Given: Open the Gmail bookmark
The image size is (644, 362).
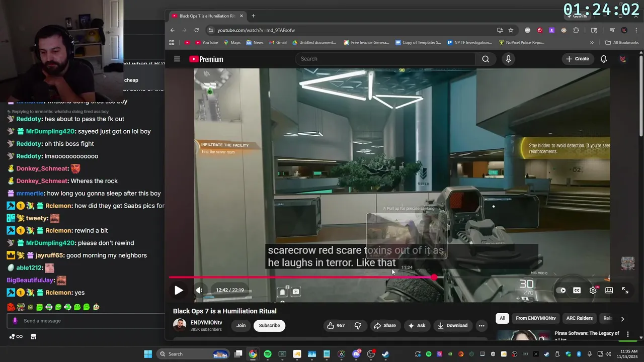Looking at the screenshot, I should click(277, 43).
